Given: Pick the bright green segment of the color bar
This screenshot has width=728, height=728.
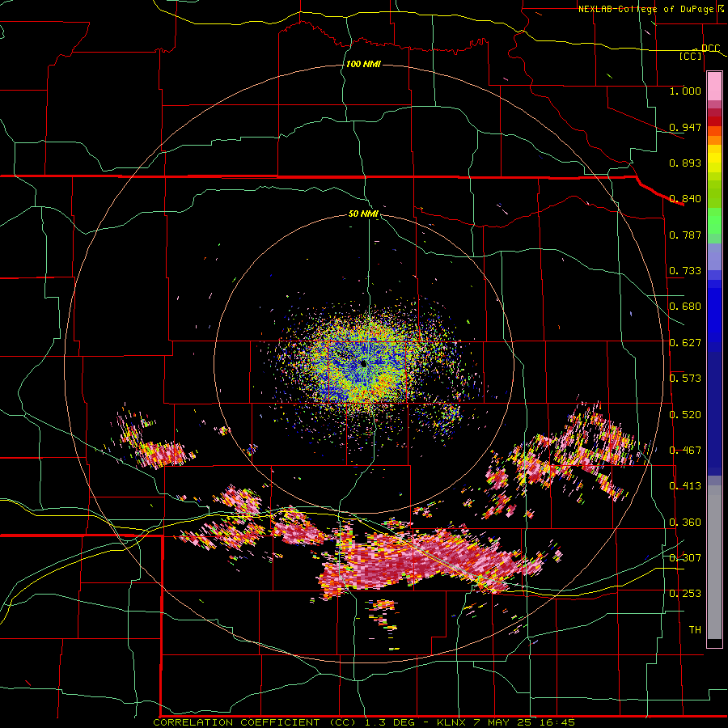Looking at the screenshot, I should 714,220.
